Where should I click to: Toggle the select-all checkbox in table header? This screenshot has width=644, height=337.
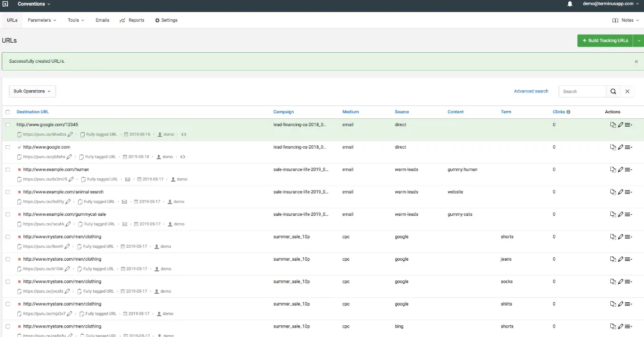[8, 112]
